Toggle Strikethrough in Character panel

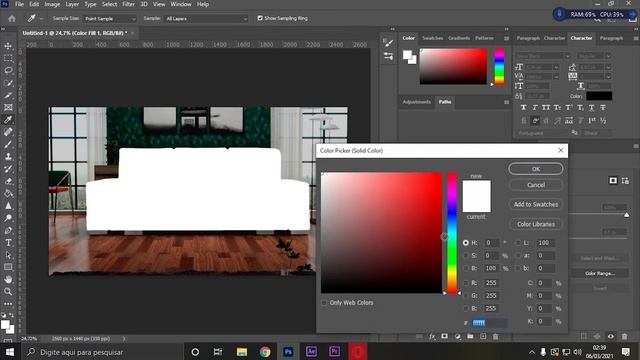[603, 107]
